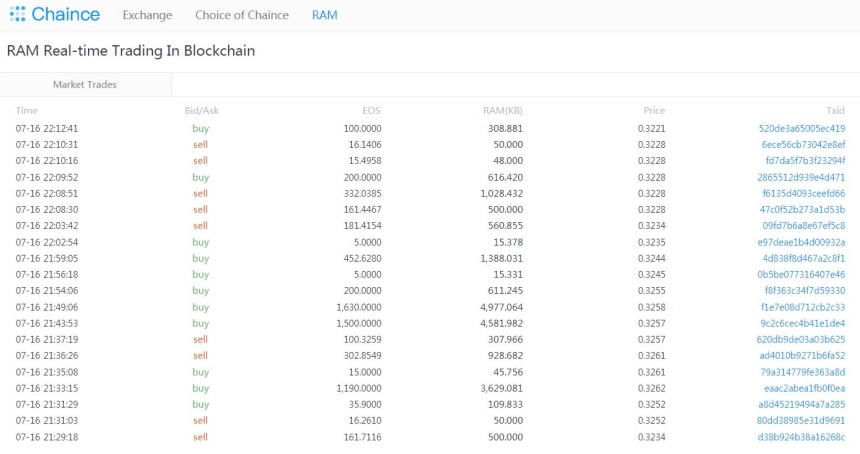The height and width of the screenshot is (454, 860).
Task: Select the 07-16 22:12:41 timestamp
Action: 47,128
